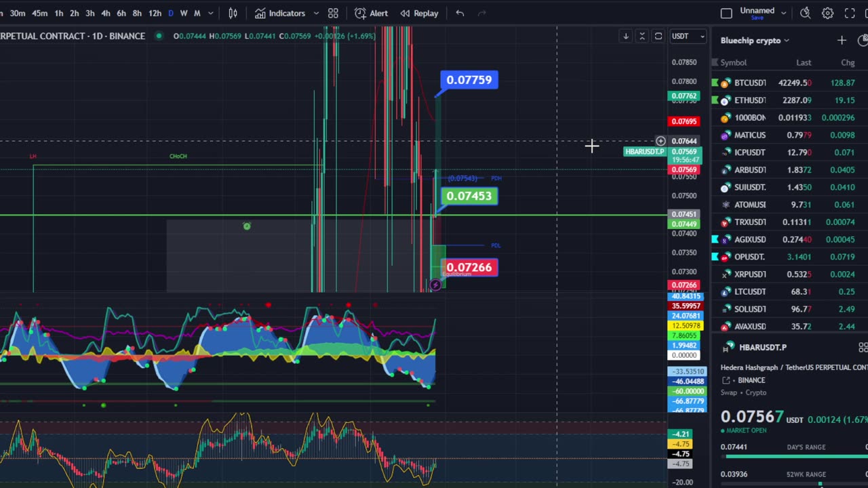
Task: Undo the last chart action
Action: point(460,13)
